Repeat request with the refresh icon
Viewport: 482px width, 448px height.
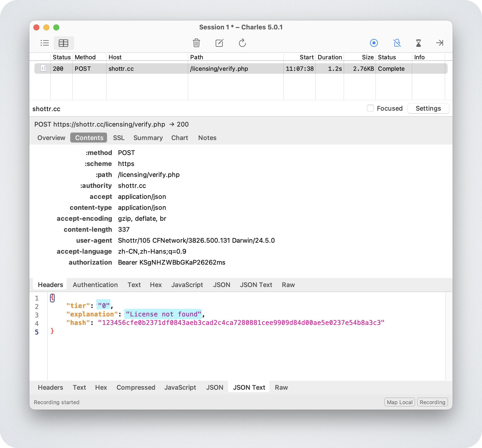242,43
